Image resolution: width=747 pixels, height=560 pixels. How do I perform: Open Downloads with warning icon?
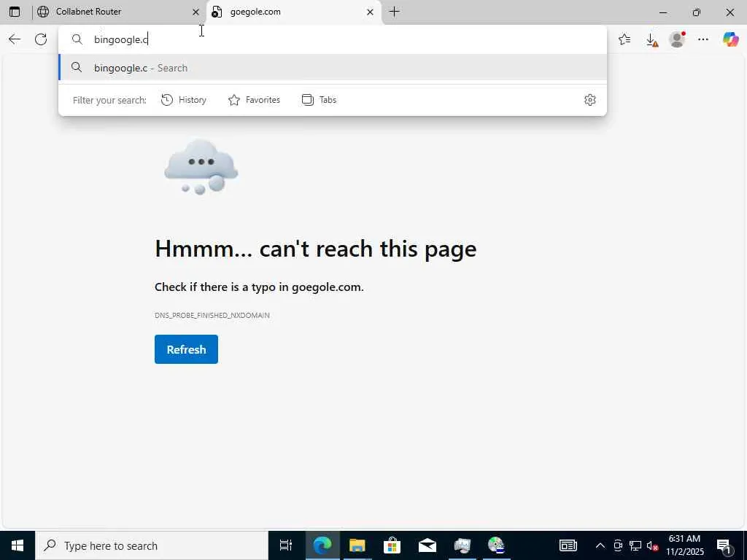(651, 39)
